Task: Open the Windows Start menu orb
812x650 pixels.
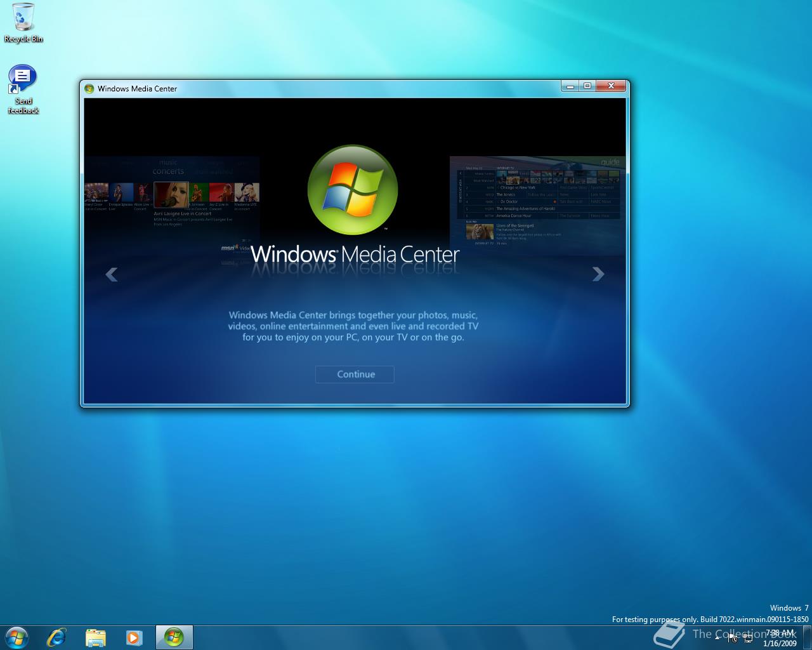Action: [16, 637]
